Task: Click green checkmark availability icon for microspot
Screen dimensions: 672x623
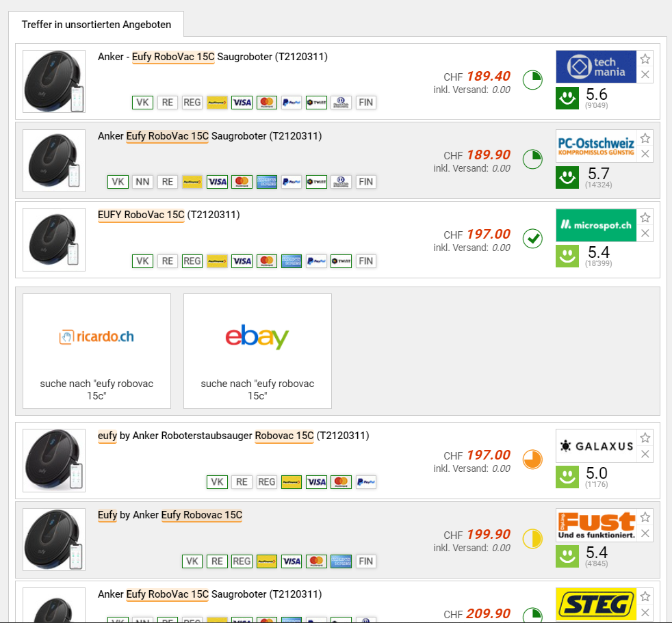Action: click(532, 239)
